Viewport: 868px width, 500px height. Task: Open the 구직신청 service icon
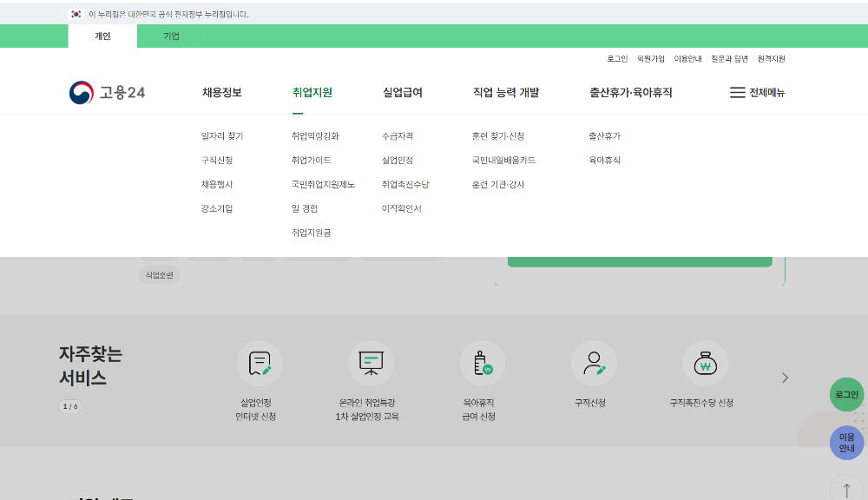pos(594,363)
